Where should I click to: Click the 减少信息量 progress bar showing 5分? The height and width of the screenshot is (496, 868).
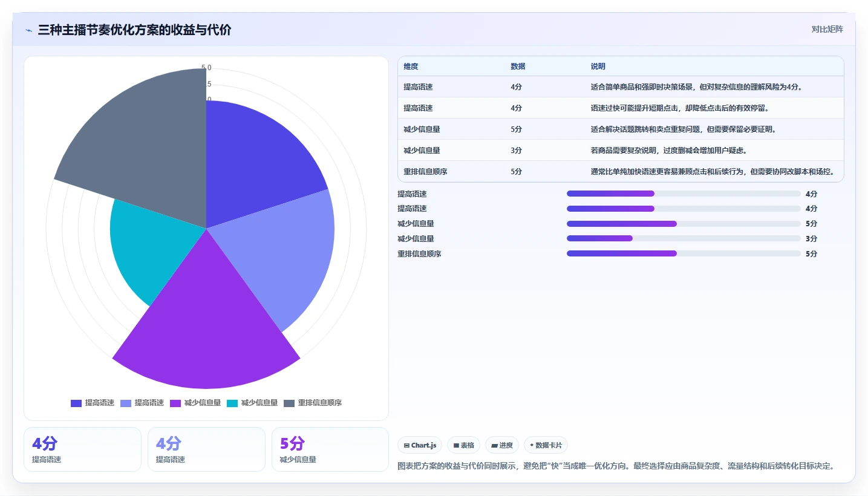click(684, 224)
